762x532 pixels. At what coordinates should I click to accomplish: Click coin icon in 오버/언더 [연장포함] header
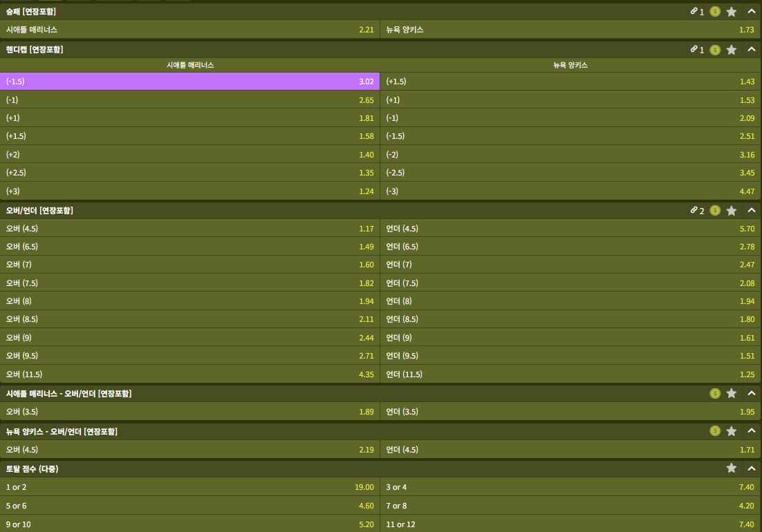point(715,210)
